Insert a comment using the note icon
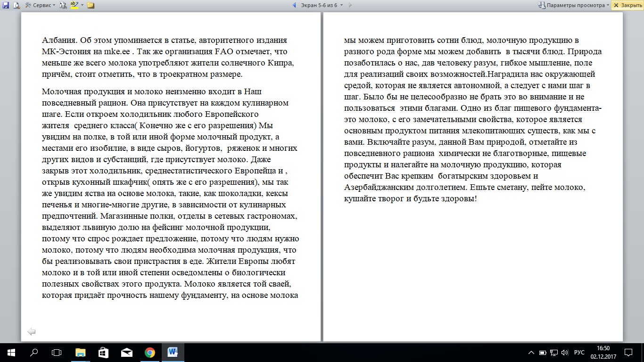Image resolution: width=644 pixels, height=362 pixels. [91, 5]
